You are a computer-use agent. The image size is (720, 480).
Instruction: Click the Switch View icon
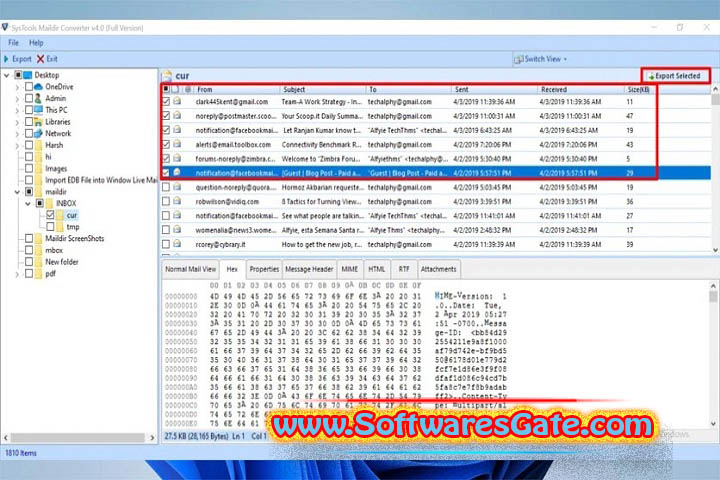pos(519,59)
